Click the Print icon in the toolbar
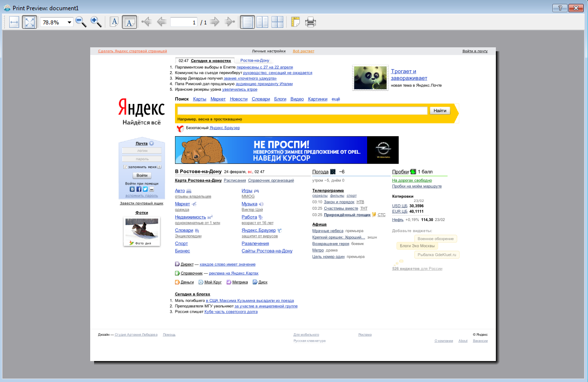 click(x=311, y=22)
